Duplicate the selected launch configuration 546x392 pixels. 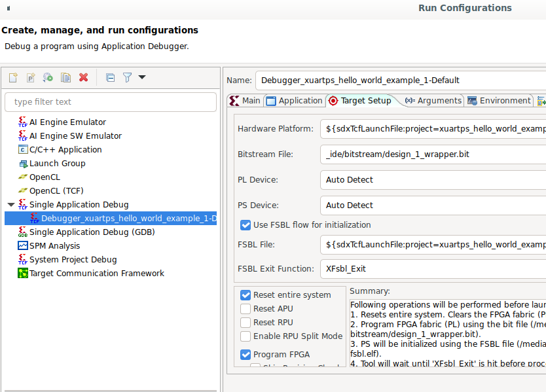[65, 77]
